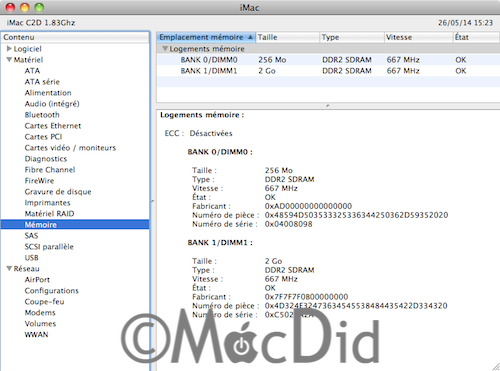Click the État column header

[477, 37]
